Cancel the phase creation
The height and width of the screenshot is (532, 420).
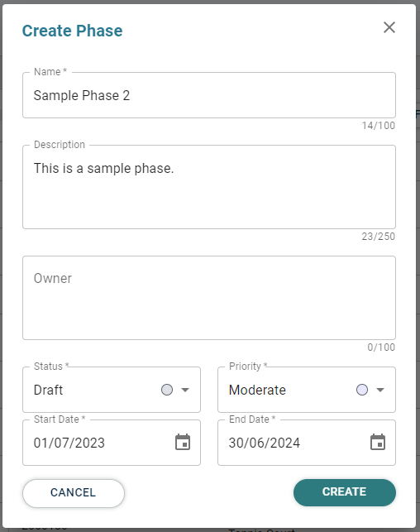click(x=74, y=493)
